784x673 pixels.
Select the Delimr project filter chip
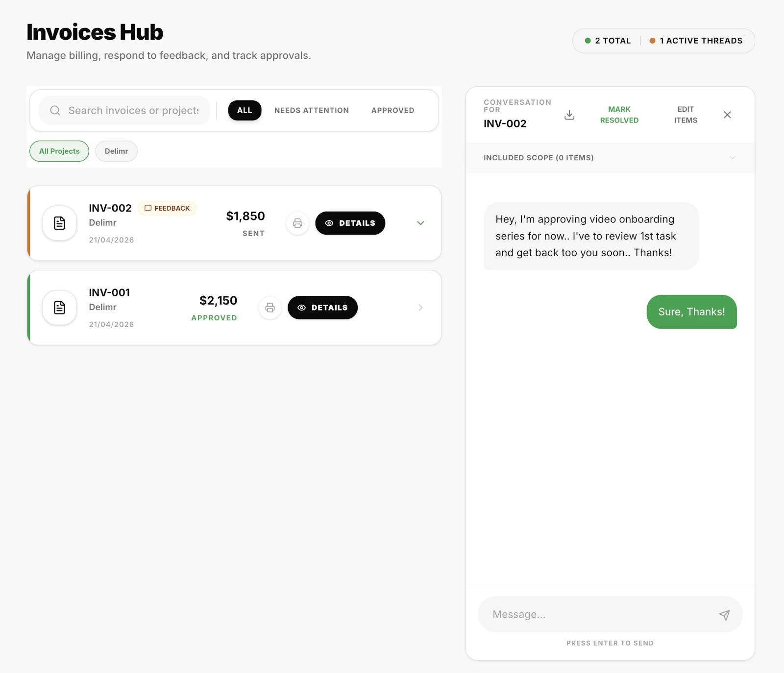(x=116, y=151)
